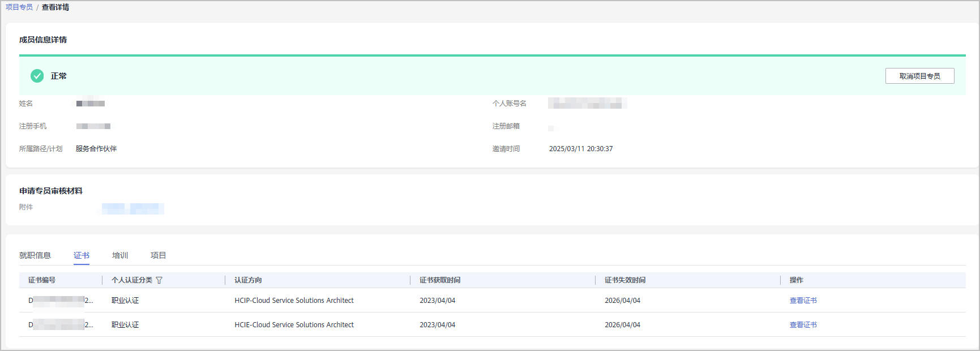980x351 pixels.
Task: Click 职业认证 in the HCIE row
Action: click(125, 325)
